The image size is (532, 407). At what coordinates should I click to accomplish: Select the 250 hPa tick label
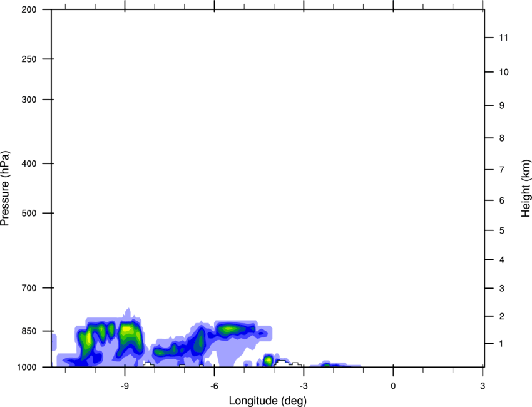[28, 59]
